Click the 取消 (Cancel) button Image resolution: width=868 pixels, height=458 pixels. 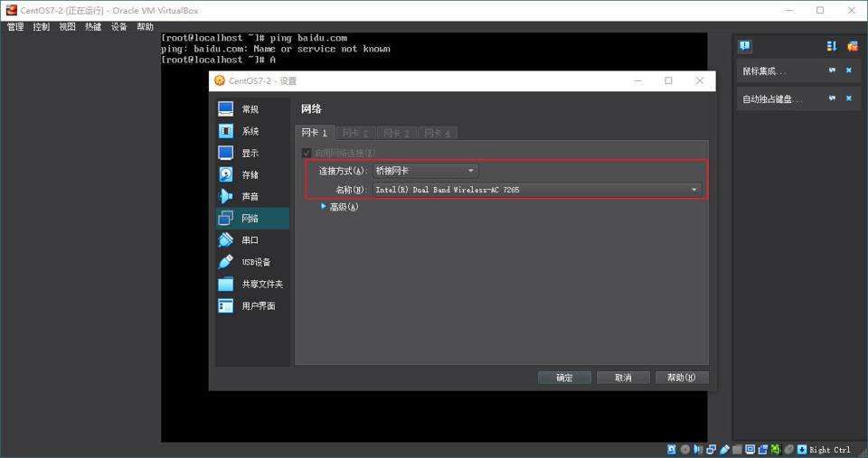point(623,378)
